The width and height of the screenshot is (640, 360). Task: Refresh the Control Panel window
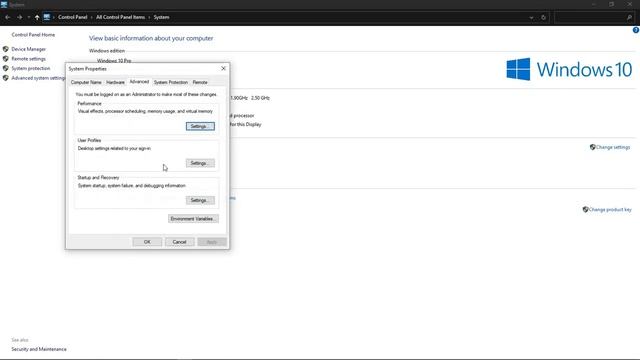pos(543,18)
